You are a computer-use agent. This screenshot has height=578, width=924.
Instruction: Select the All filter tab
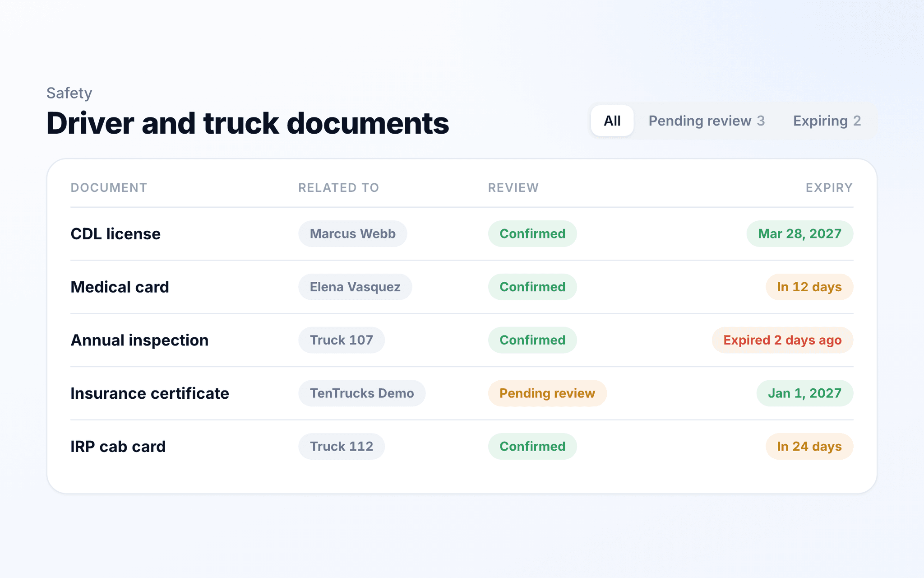(612, 121)
